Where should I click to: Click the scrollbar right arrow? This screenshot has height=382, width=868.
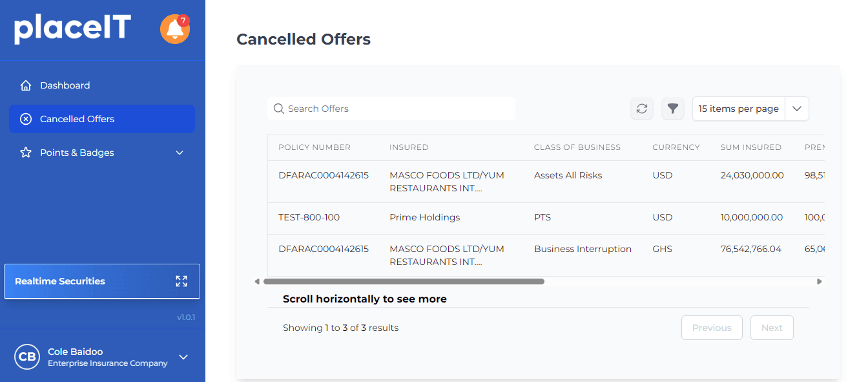click(820, 282)
